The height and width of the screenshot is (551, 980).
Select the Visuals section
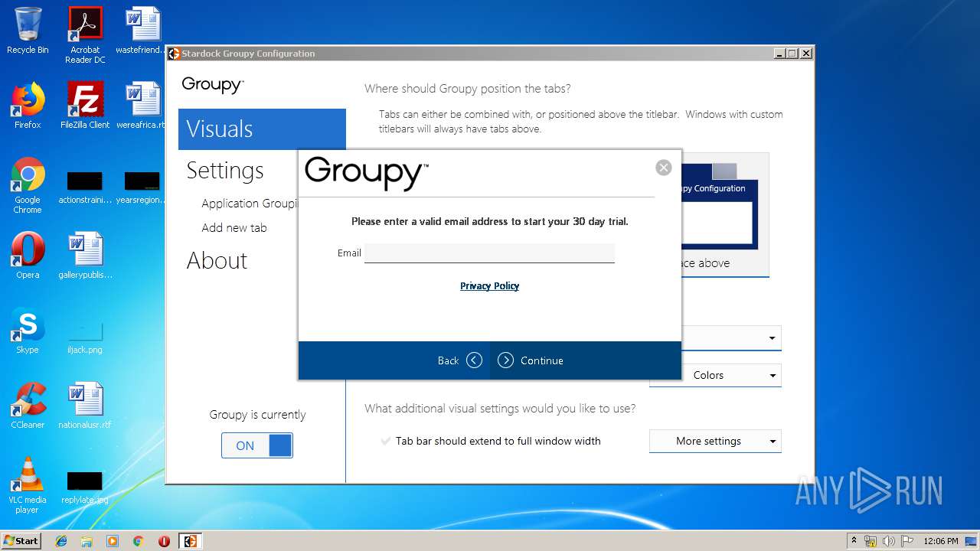pos(262,129)
